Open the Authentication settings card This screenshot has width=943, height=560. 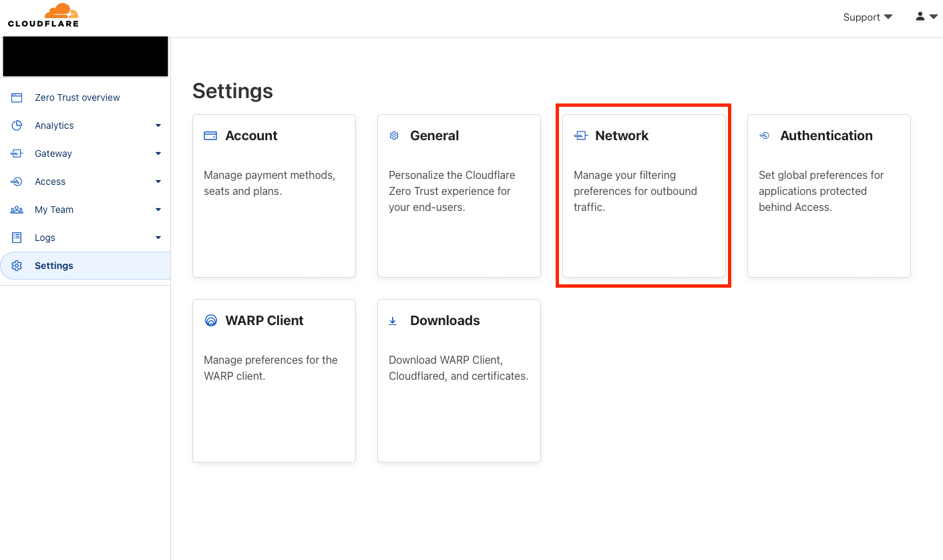tap(828, 196)
